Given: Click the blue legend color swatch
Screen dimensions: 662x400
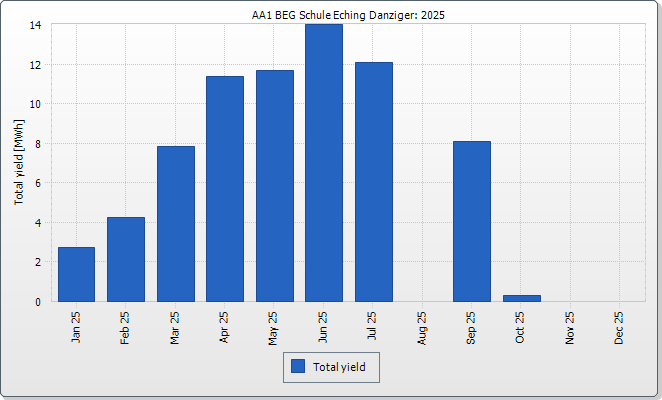Looking at the screenshot, I should (x=298, y=367).
